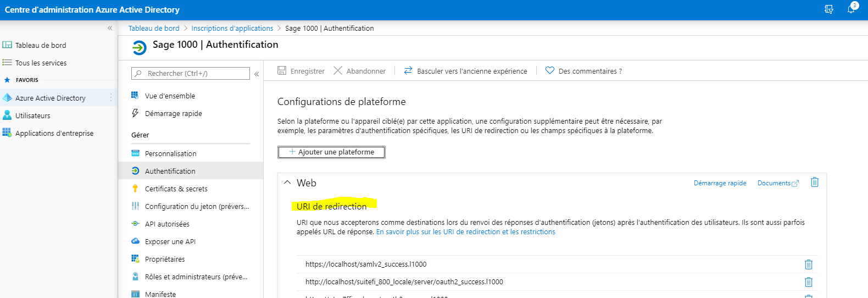868x298 pixels.
Task: Open Vue d'ensemble menu item
Action: (x=170, y=96)
